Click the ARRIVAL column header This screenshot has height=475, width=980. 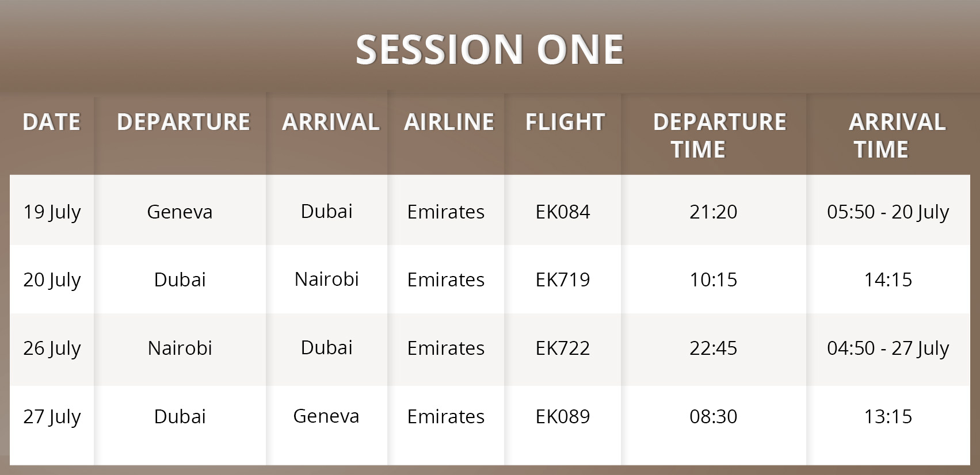coord(331,122)
